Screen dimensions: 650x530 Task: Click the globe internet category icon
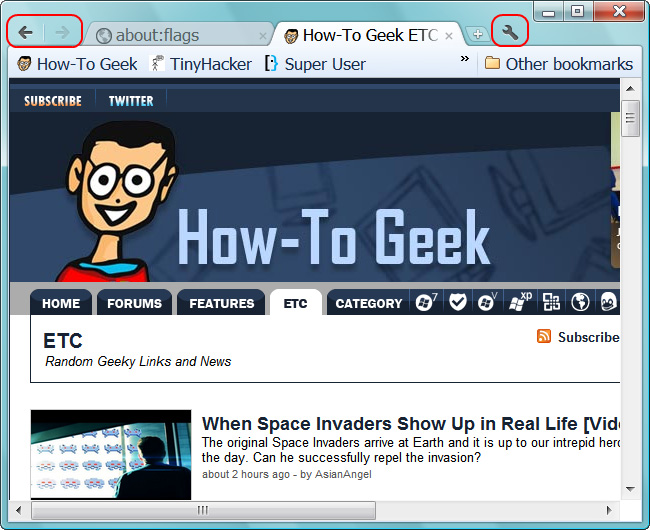(580, 303)
